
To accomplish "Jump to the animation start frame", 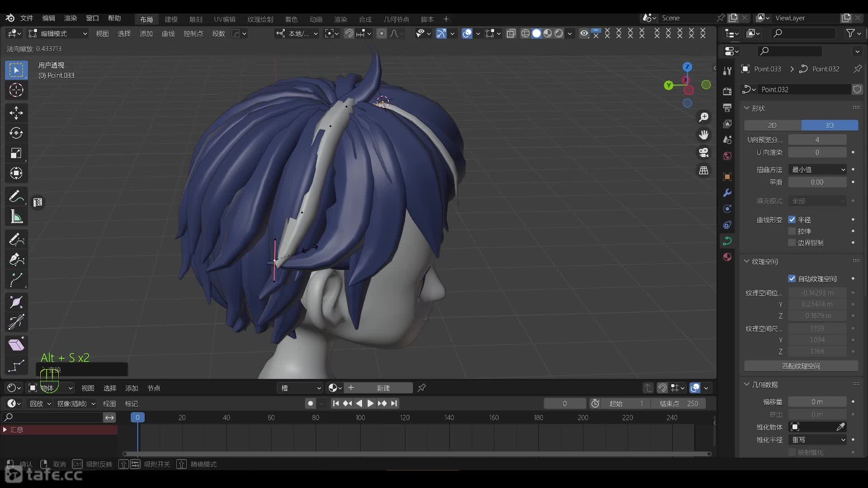I will [335, 404].
